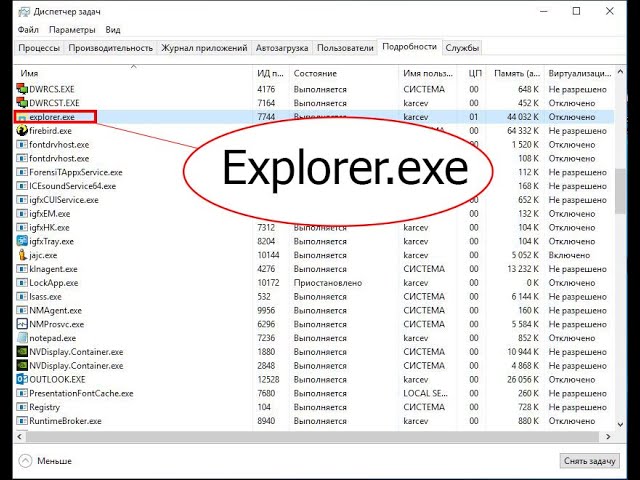This screenshot has height=480, width=640.
Task: Sort by the Память column header
Action: (516, 73)
